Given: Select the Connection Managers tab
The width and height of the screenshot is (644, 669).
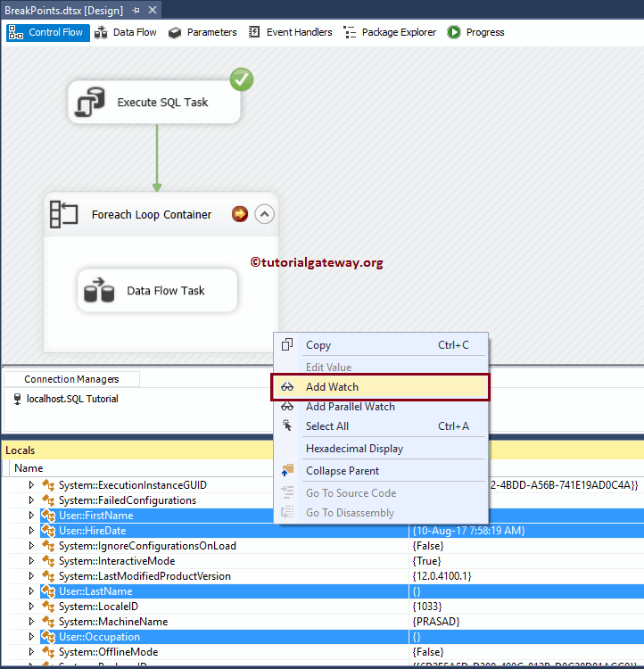Looking at the screenshot, I should tap(71, 379).
